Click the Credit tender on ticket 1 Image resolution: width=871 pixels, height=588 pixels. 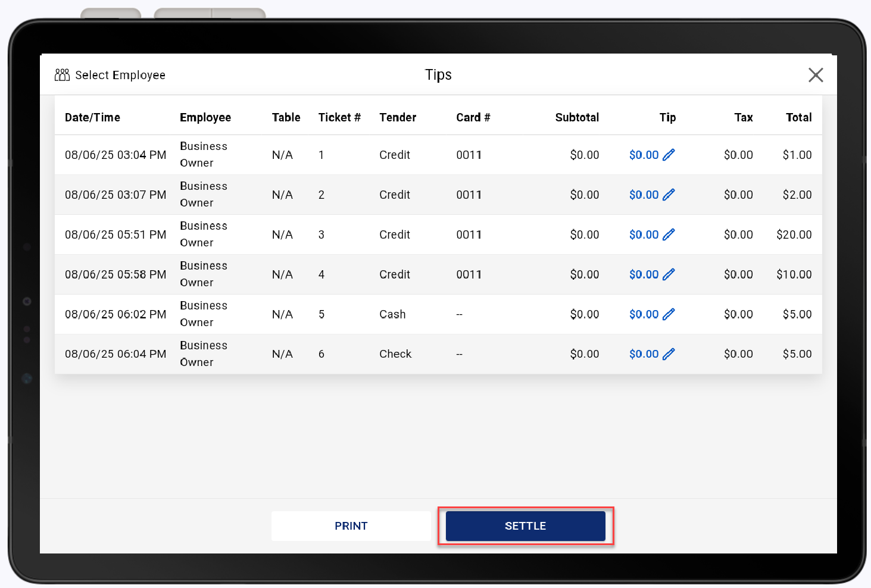coord(395,155)
